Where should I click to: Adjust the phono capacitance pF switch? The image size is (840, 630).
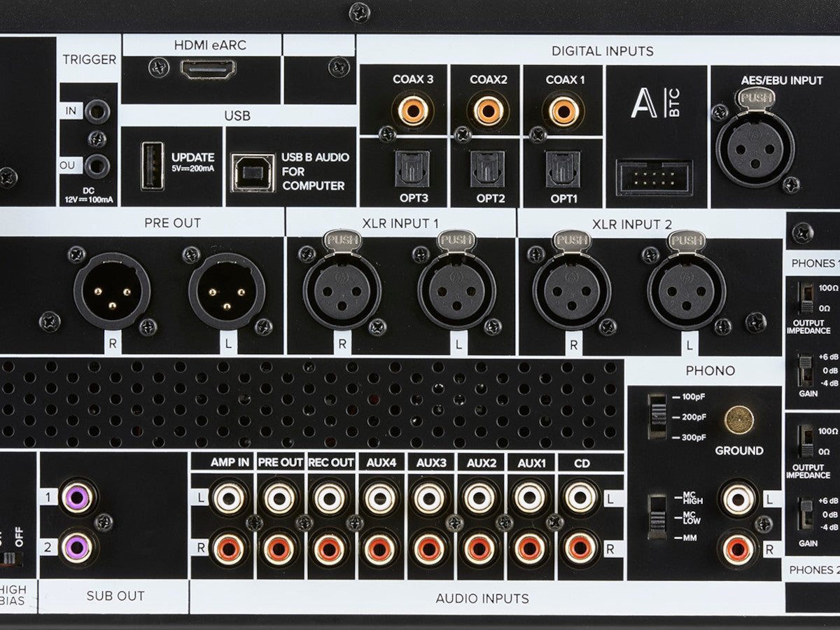click(x=657, y=416)
